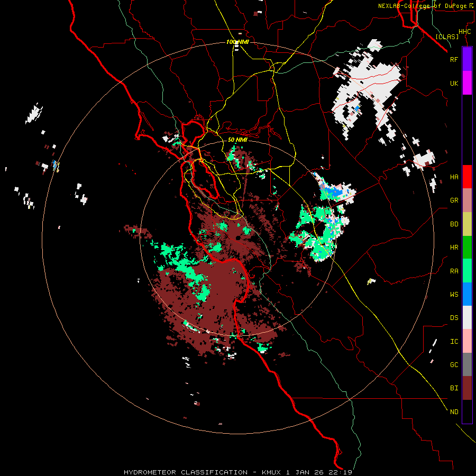This screenshot has width=476, height=476.
Task: Click the BD legend label
Action: pyautogui.click(x=454, y=224)
